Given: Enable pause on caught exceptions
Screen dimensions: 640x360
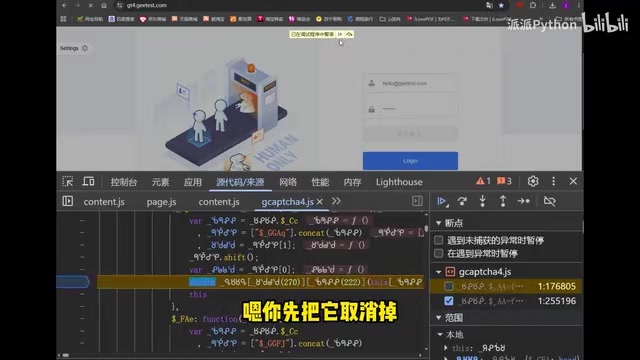Looking at the screenshot, I should [439, 253].
